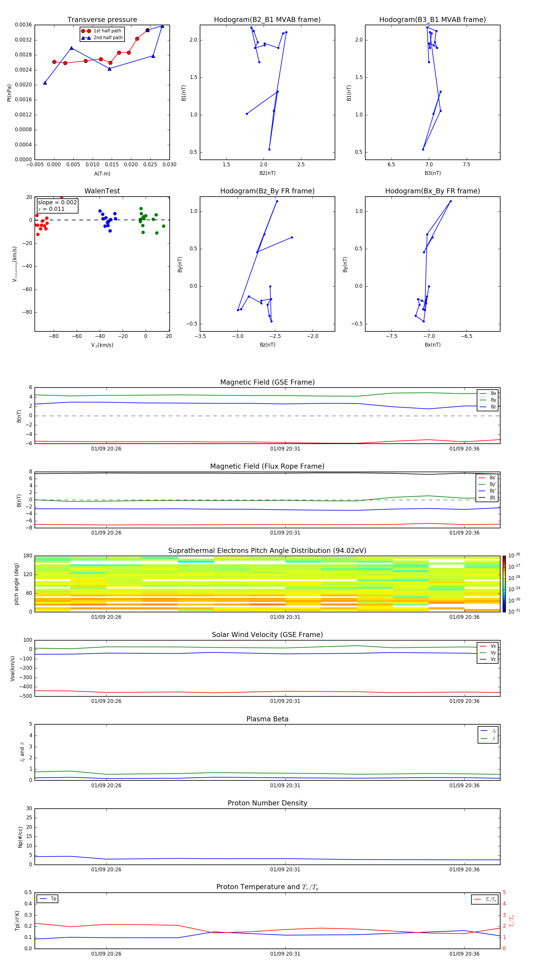Click '01/09 20:31' tick under Proton Temperature plot

pyautogui.click(x=285, y=954)
